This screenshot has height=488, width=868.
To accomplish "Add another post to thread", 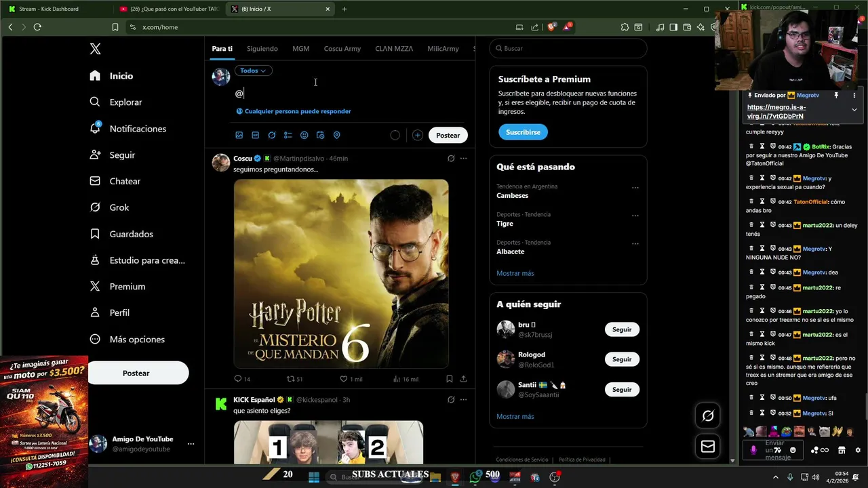I will click(x=418, y=136).
